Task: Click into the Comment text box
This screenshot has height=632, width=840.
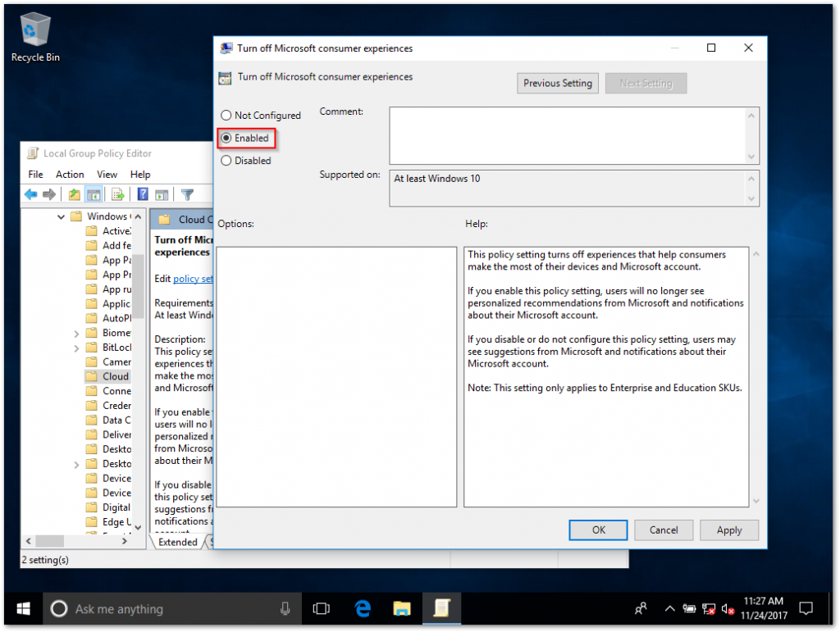Action: 568,135
